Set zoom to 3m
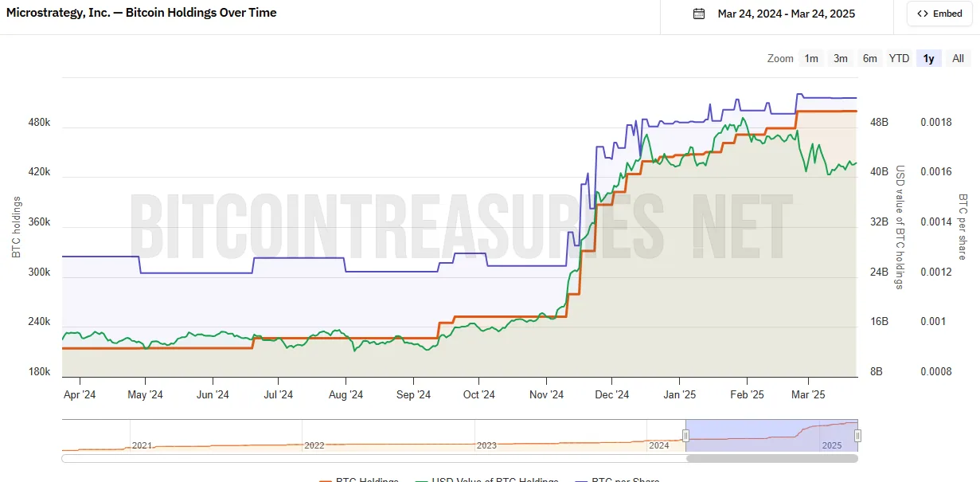 tap(841, 58)
